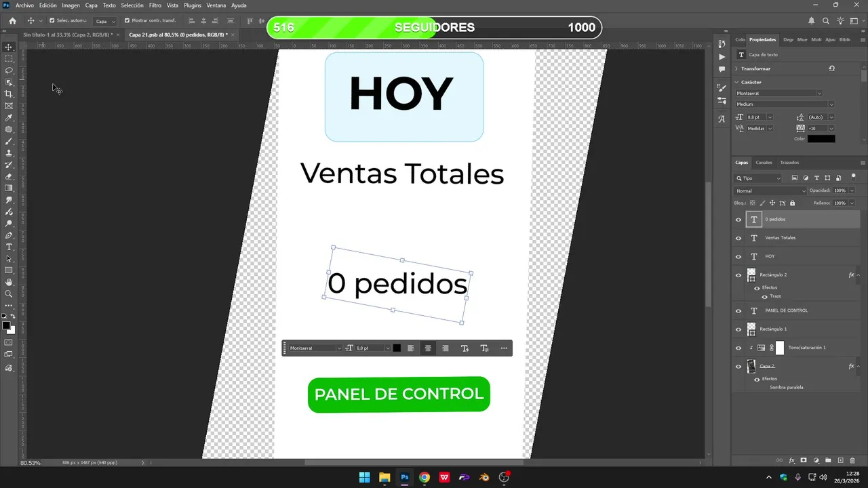The height and width of the screenshot is (488, 868).
Task: Open the Archivo menu
Action: 24,5
